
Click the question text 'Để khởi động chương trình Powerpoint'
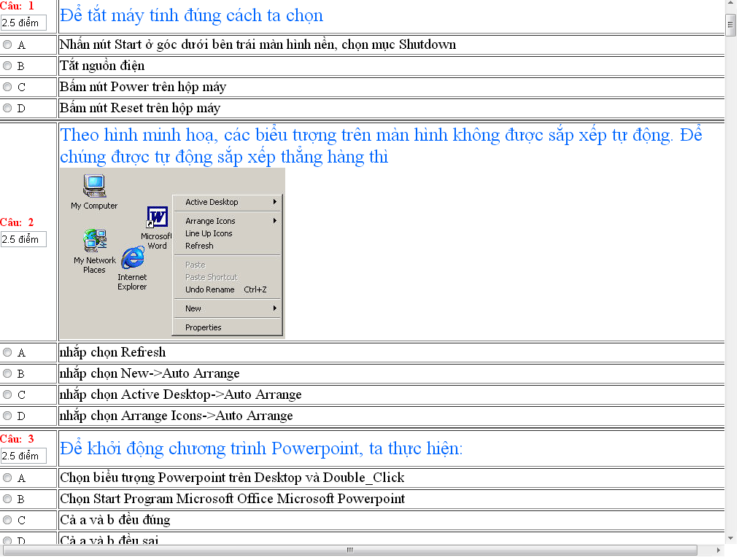pyautogui.click(x=261, y=448)
